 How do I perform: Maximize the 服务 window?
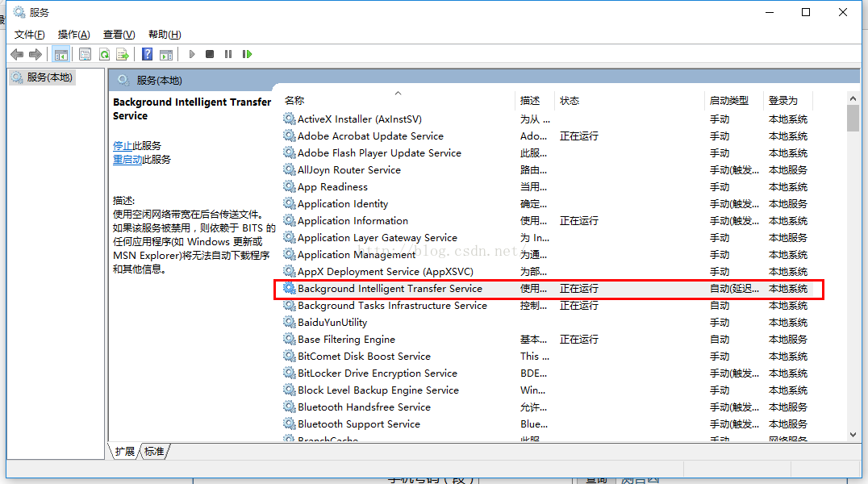[806, 12]
